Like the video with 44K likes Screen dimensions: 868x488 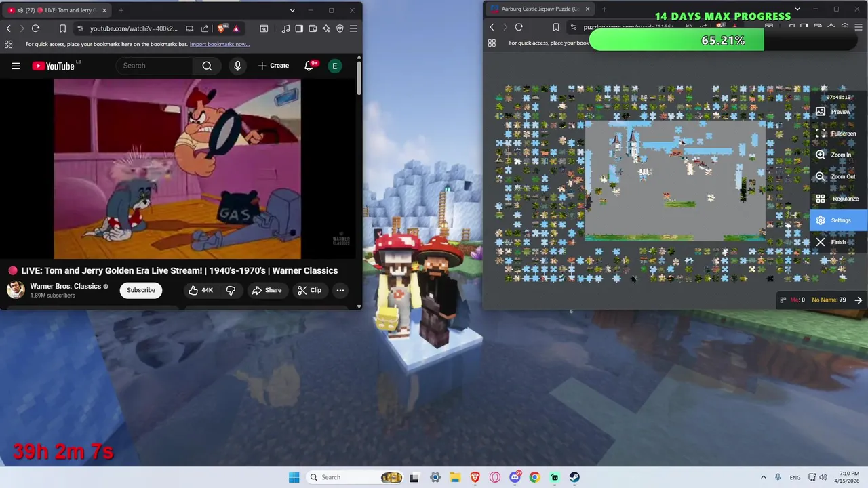(201, 290)
